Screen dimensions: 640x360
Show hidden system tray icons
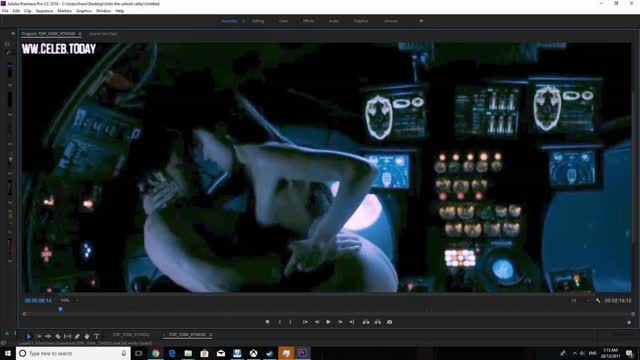point(575,353)
